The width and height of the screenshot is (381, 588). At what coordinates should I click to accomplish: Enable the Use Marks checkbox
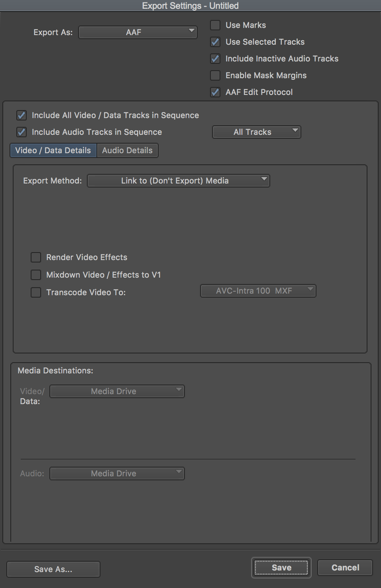tap(215, 25)
